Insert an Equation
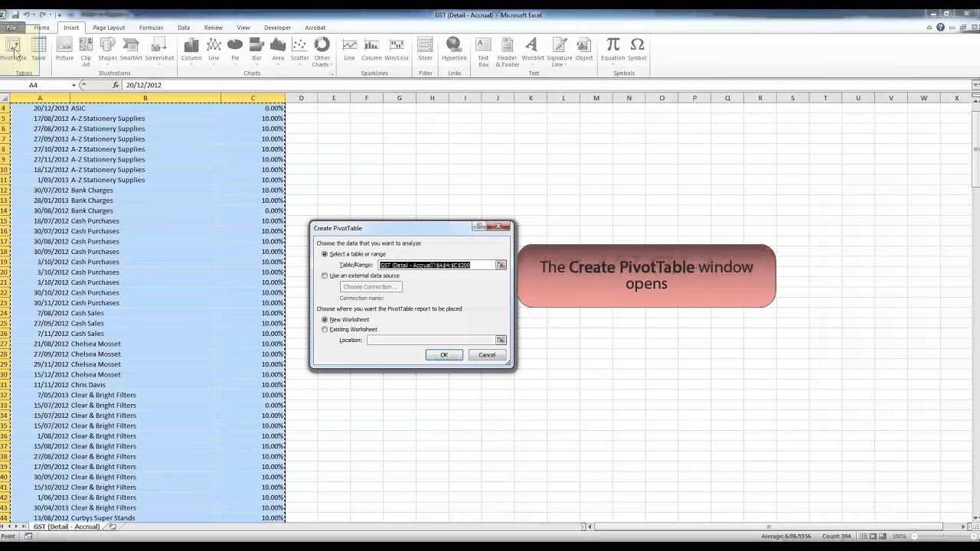 tap(612, 50)
